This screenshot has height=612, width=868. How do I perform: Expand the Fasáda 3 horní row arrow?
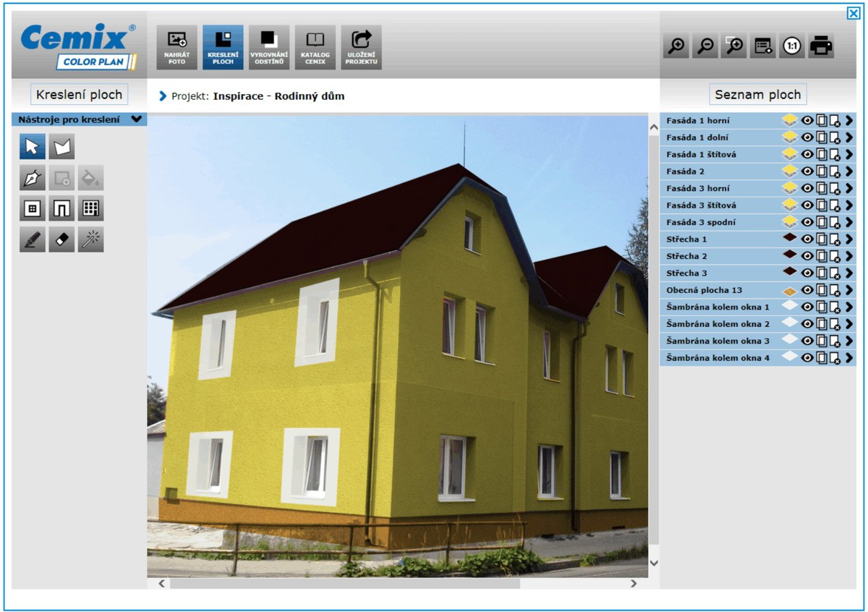point(849,188)
